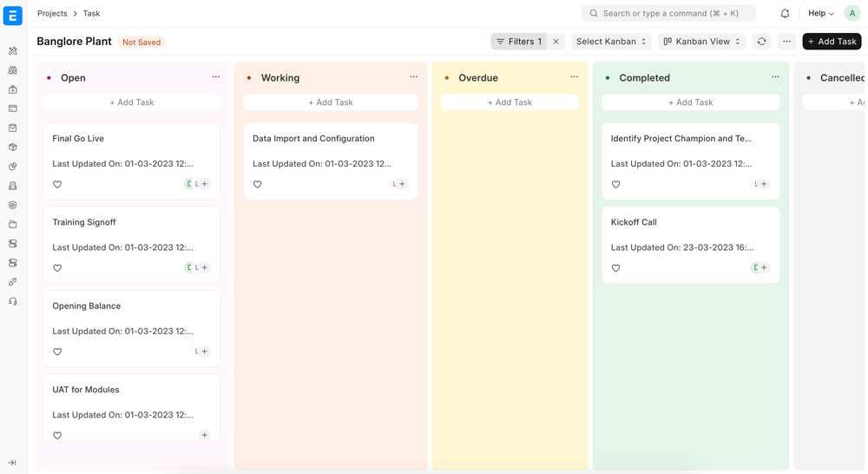The image size is (868, 474).
Task: Click the blue ERPNext logo icon
Action: [x=13, y=16]
